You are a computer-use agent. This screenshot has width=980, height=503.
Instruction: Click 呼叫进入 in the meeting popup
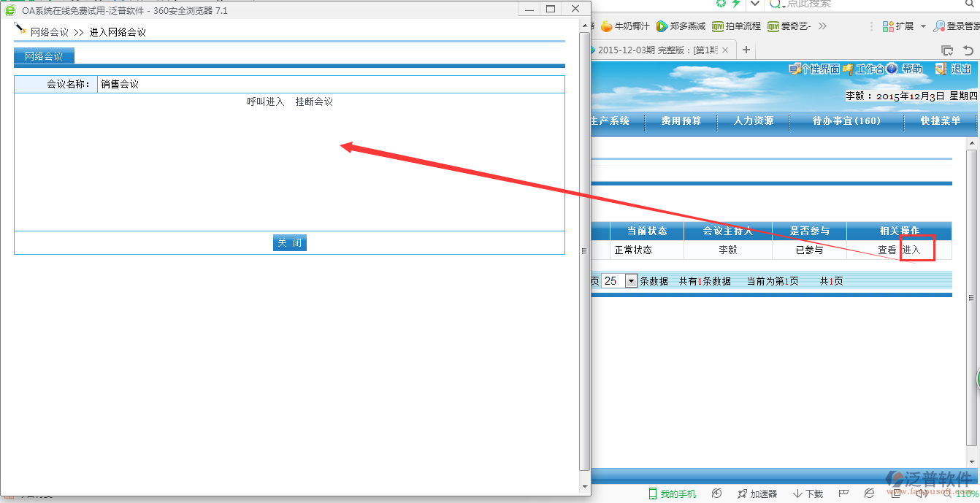tap(266, 102)
